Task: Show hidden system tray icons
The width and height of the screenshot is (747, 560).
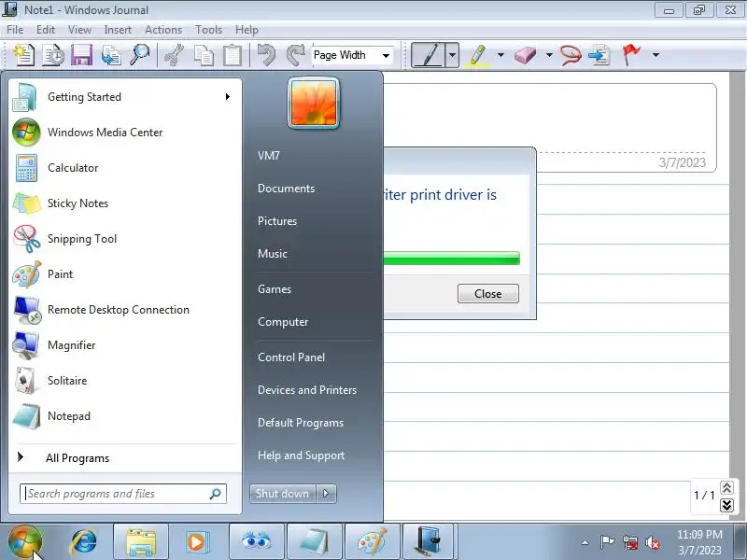Action: click(585, 542)
